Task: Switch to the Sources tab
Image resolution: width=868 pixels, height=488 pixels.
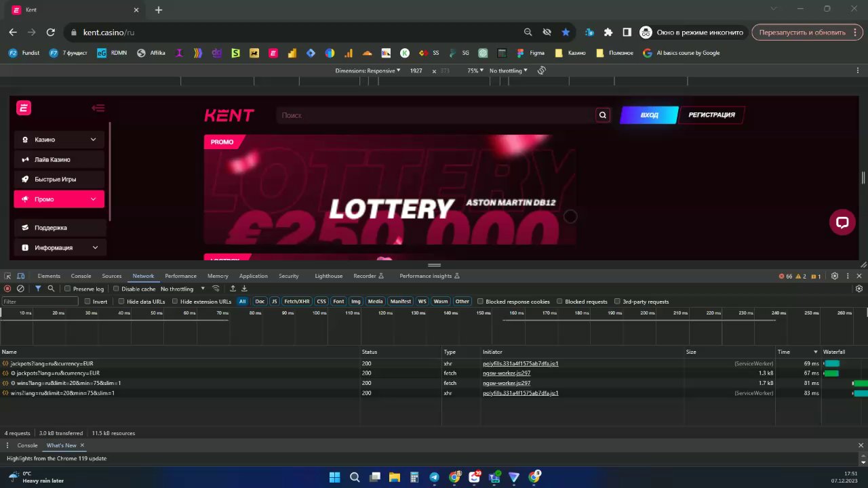Action: [112, 276]
